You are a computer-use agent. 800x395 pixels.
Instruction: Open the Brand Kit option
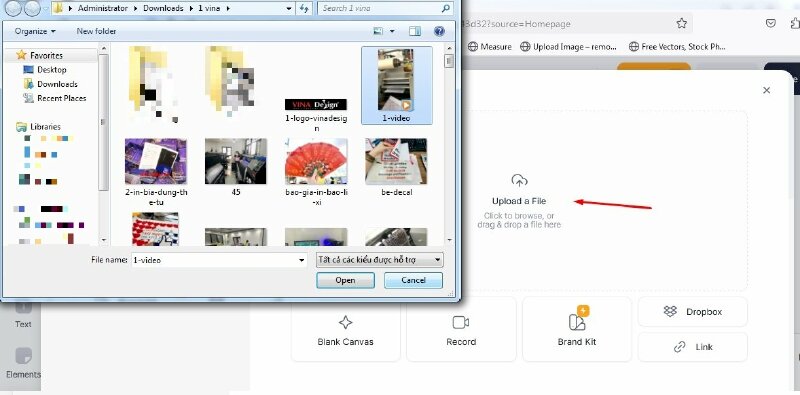(577, 330)
